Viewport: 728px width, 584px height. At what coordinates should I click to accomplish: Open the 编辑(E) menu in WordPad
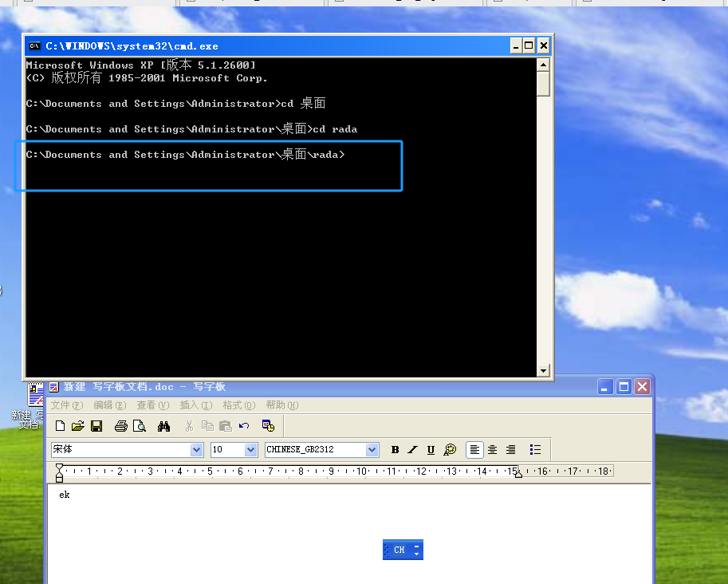click(109, 405)
